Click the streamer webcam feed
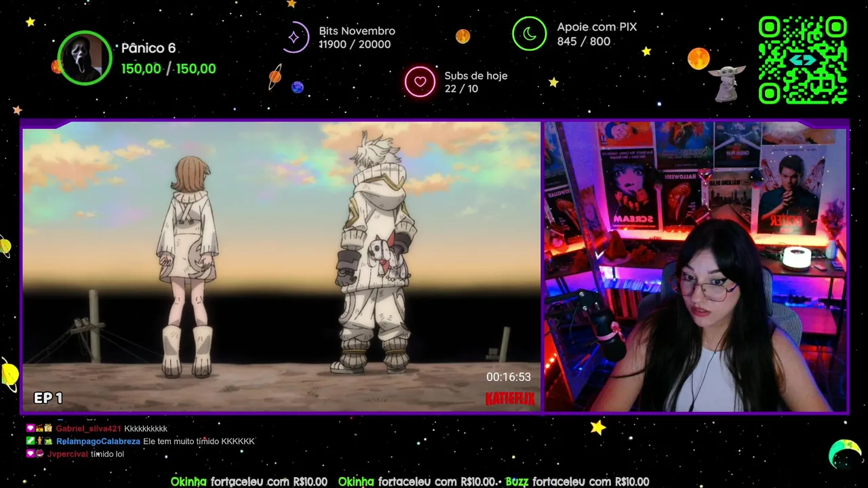Viewport: 868px width, 488px height. [696, 266]
